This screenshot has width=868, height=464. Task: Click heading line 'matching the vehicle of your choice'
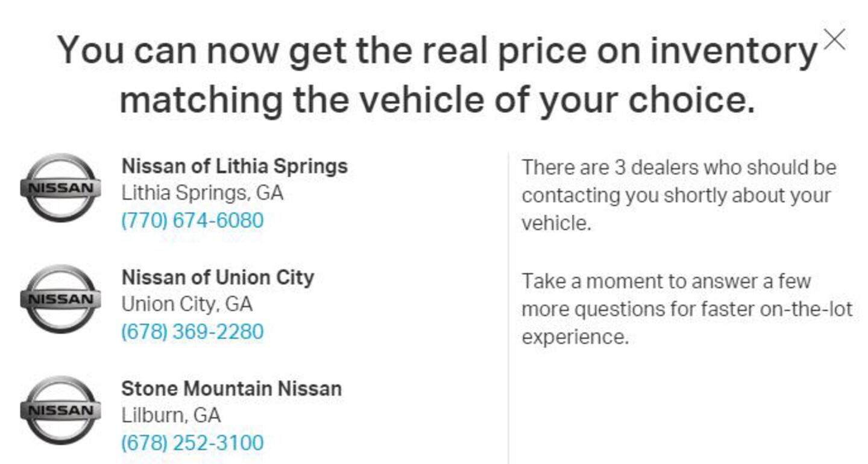[437, 100]
